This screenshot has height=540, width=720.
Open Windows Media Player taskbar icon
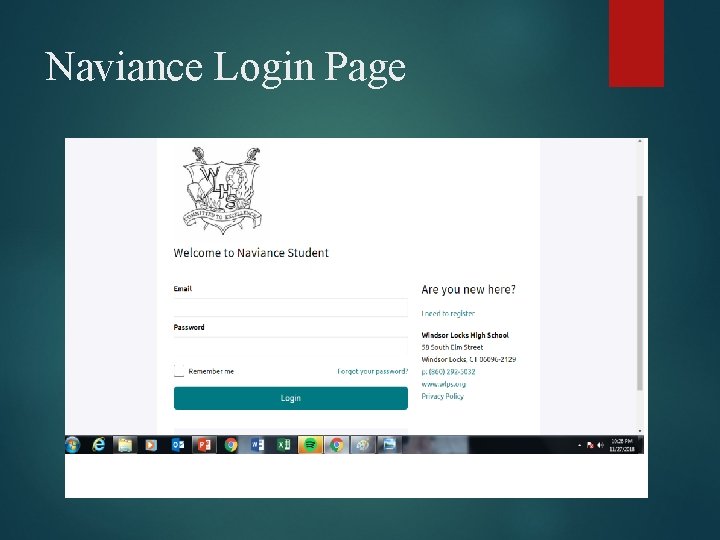click(x=151, y=444)
